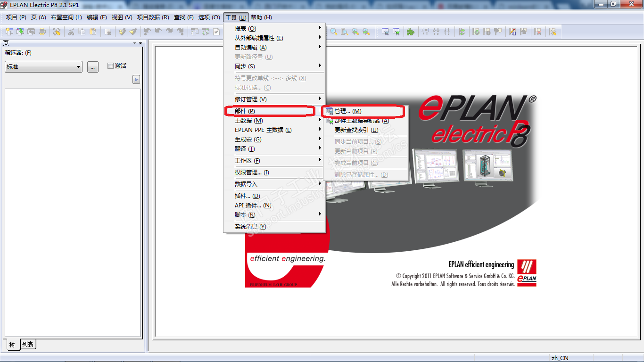Click the flag icon with green checkmark
The image size is (644, 362).
(476, 32)
